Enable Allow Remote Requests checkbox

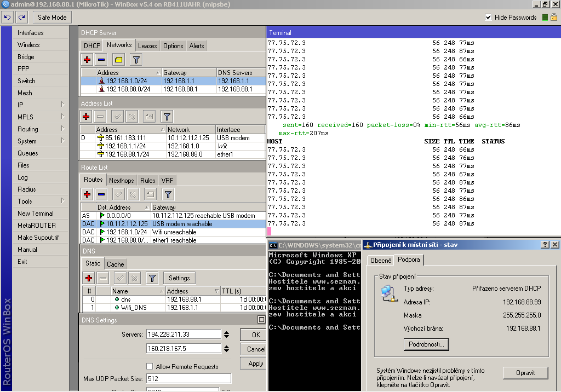pyautogui.click(x=150, y=366)
